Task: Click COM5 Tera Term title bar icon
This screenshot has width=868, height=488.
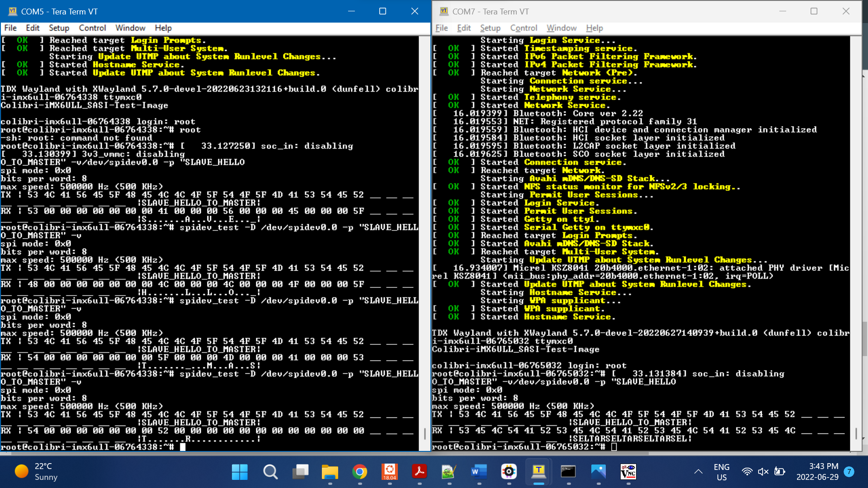Action: (x=12, y=11)
